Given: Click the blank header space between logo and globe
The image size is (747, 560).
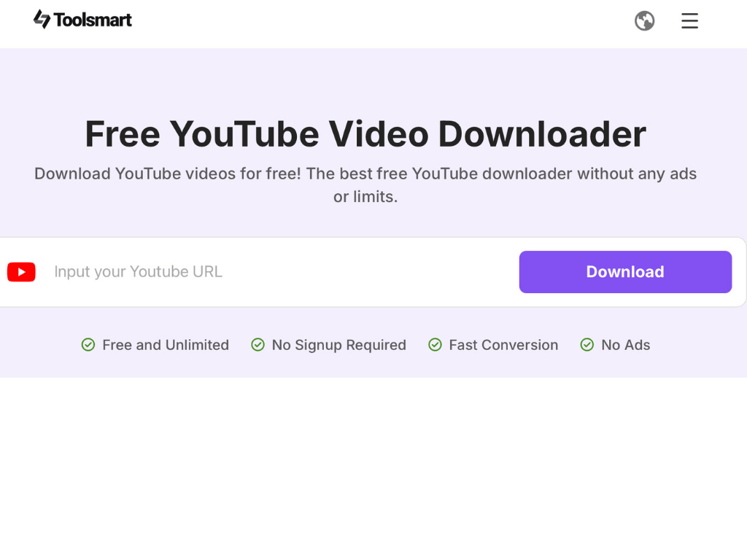Looking at the screenshot, I should pyautogui.click(x=379, y=22).
